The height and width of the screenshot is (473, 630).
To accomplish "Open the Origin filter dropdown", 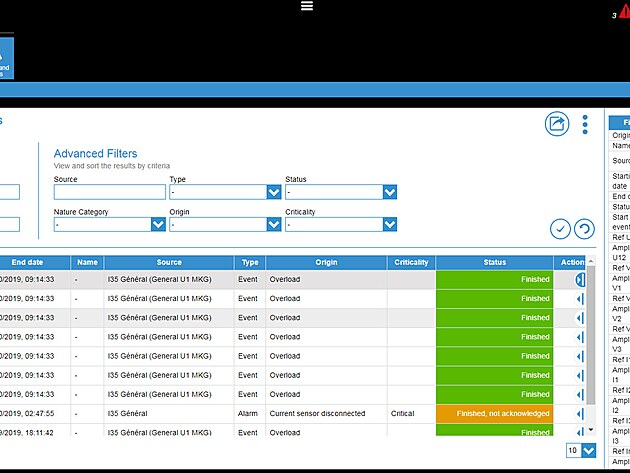I will (273, 225).
